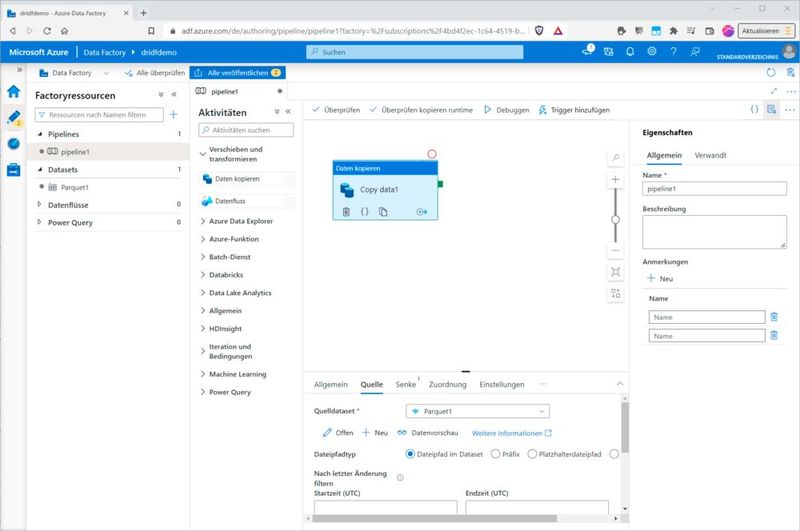Open the Verwandt properties tab
This screenshot has height=531, width=800.
[710, 155]
